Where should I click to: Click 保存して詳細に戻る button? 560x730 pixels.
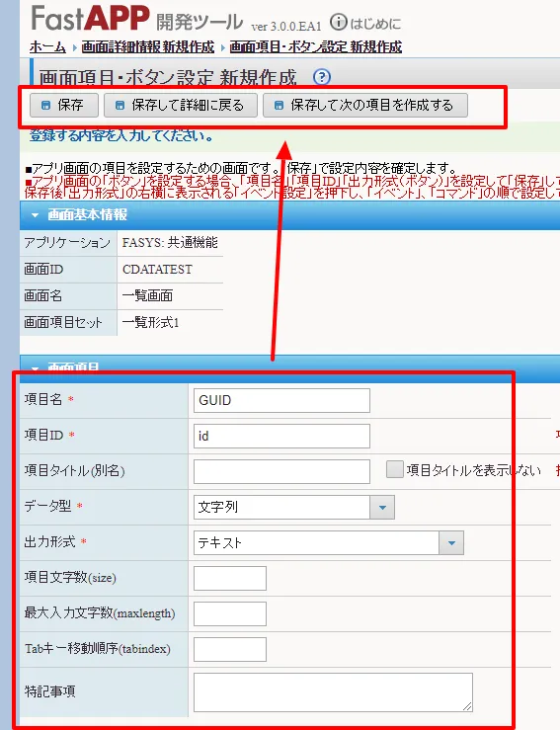click(181, 106)
